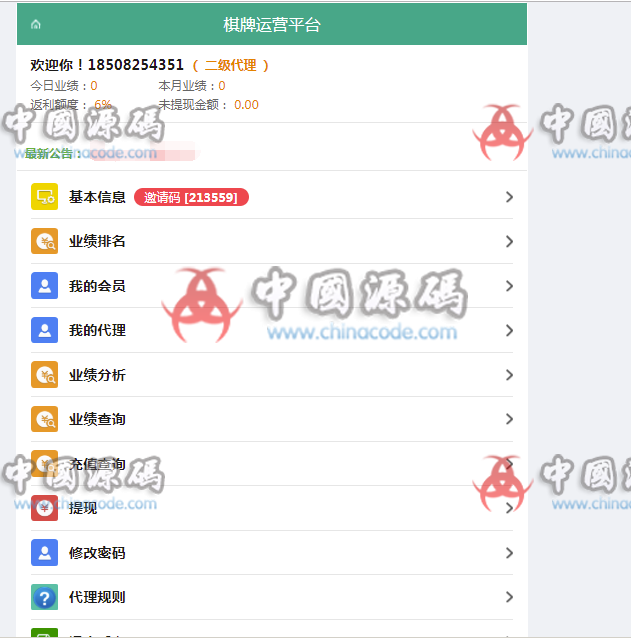This screenshot has height=639, width=631.
Task: Open the 我的代理 menu item
Action: pyautogui.click(x=272, y=330)
